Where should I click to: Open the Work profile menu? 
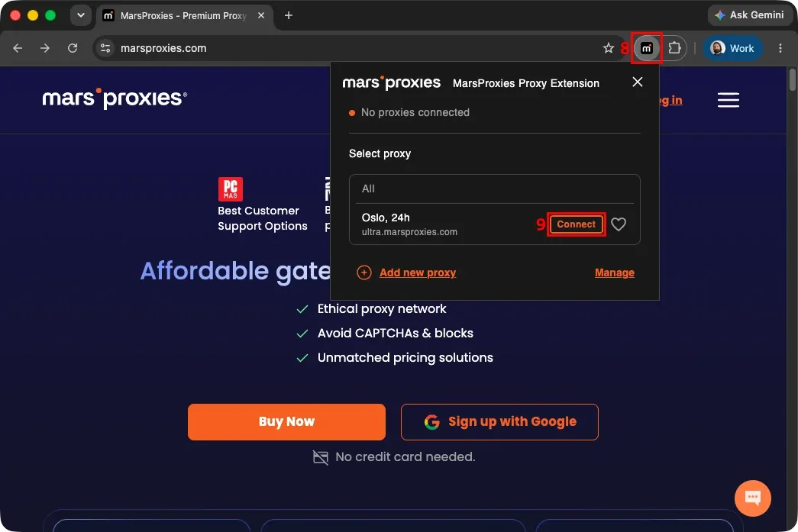point(732,48)
